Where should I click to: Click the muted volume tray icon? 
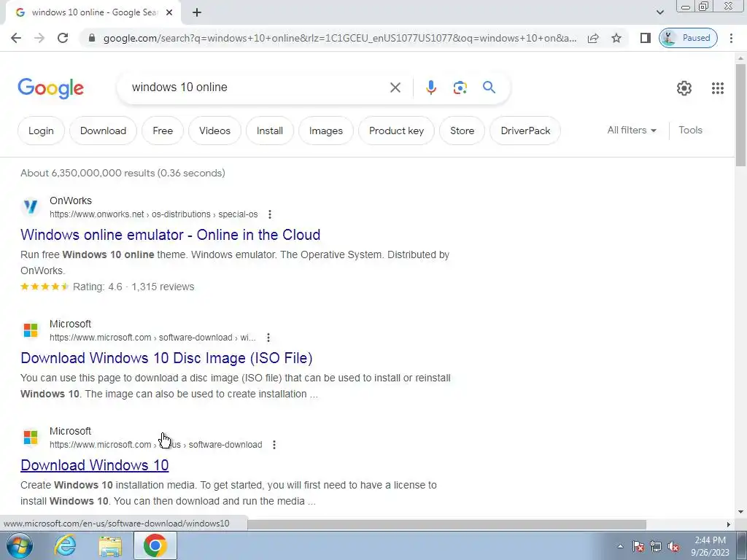673,546
